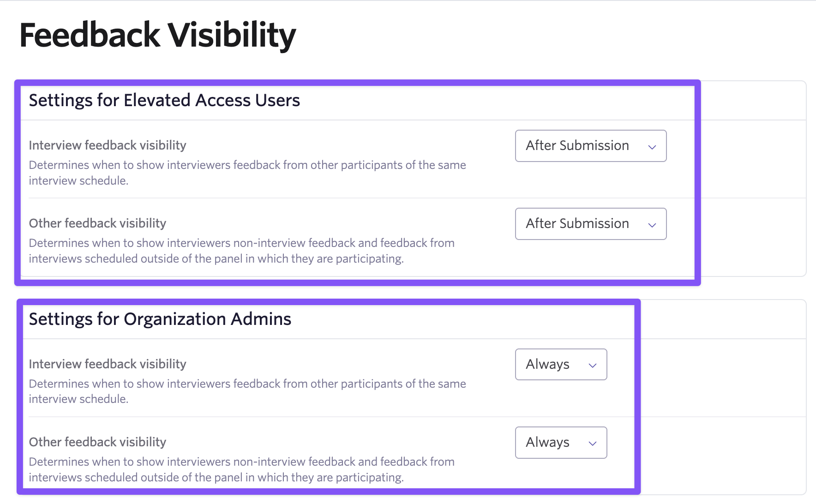Click chevron arrow in Organization Admins interview feedback dropdown
Screen dimensions: 816x504
click(593, 366)
